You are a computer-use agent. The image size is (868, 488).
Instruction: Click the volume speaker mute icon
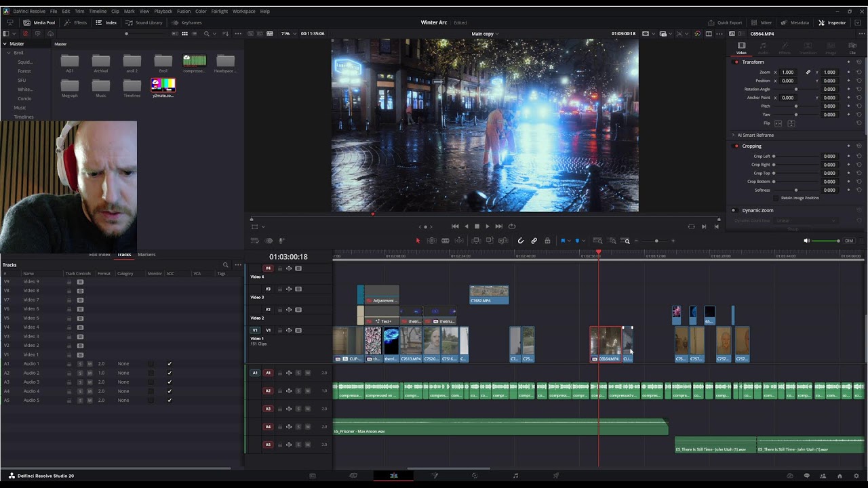[x=806, y=241]
